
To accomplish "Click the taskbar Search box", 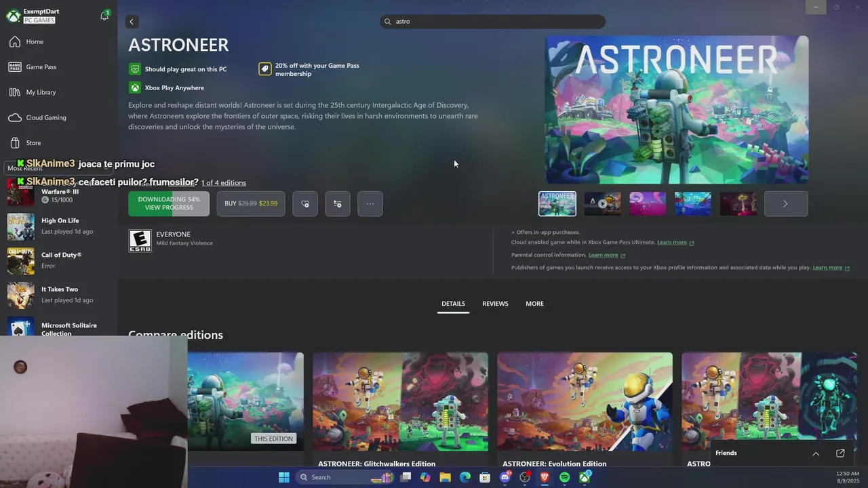I will pyautogui.click(x=346, y=477).
